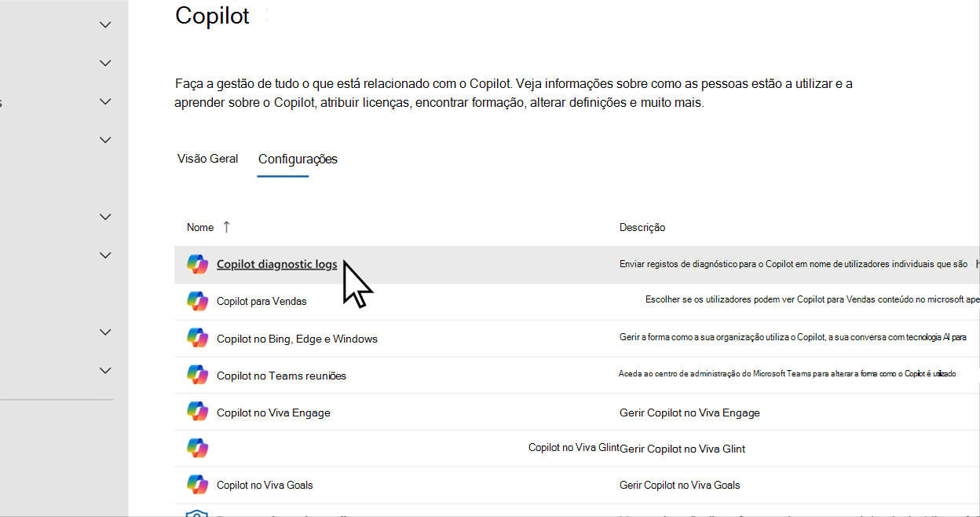Screen dimensions: 980x517
Task: Click the Copilot icon next to Copilot para Vendas
Action: pyautogui.click(x=197, y=301)
